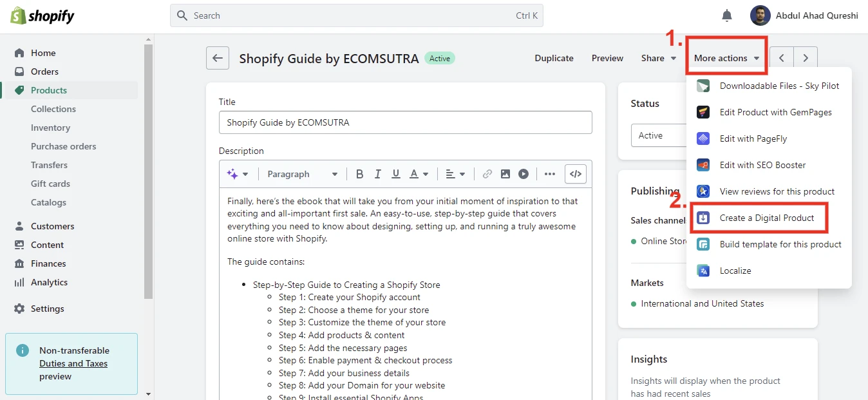Click the Sky Pilot app icon

703,86
